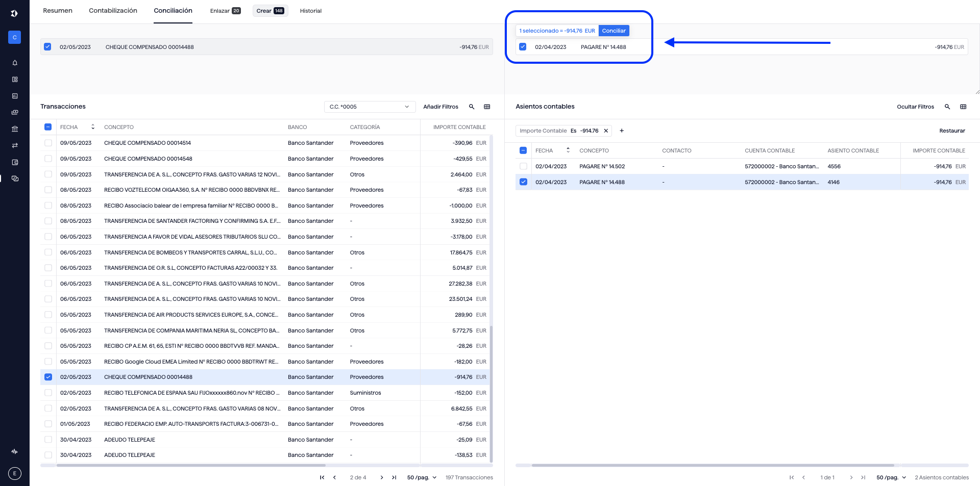
Task: Sort Transacciones by FECHA arrows
Action: tap(93, 127)
